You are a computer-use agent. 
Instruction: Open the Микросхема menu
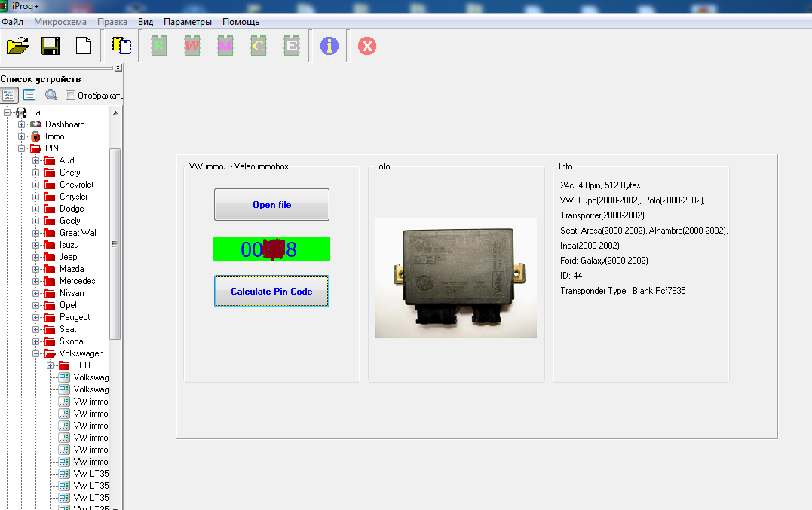[x=60, y=22]
